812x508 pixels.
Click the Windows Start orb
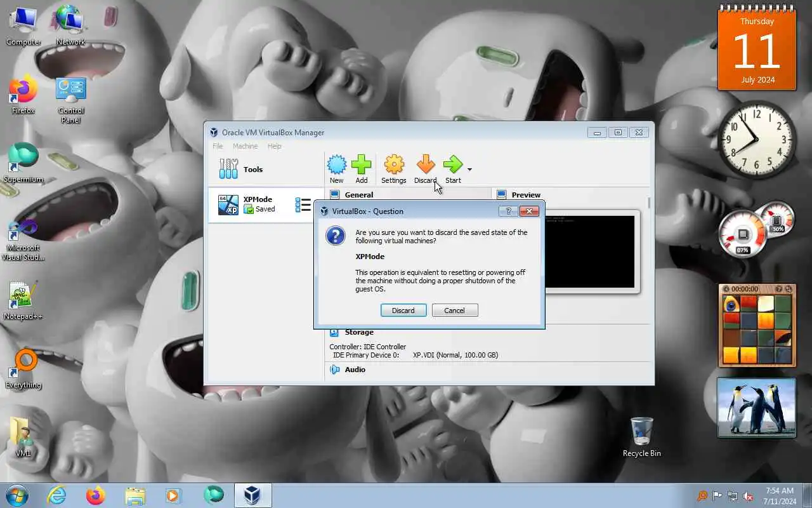[x=16, y=495]
